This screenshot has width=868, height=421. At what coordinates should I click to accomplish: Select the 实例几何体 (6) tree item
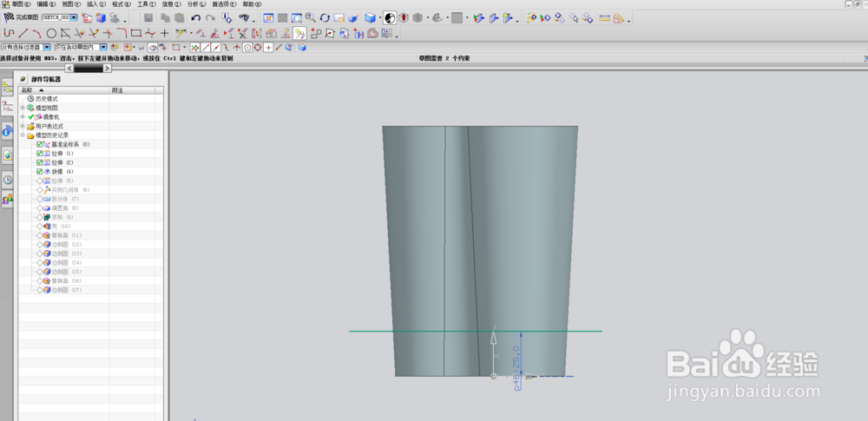[70, 190]
